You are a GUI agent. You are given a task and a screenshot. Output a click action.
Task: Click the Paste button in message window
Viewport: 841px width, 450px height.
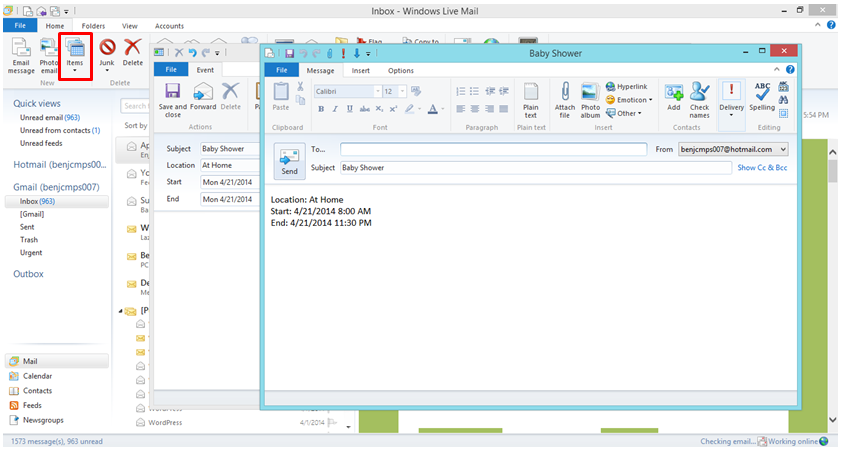tap(281, 97)
